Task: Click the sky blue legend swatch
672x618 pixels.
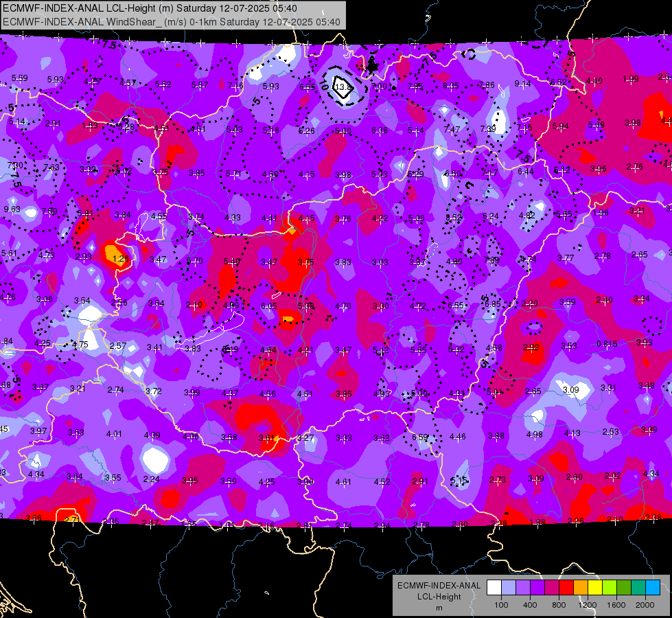Action: tap(653, 588)
